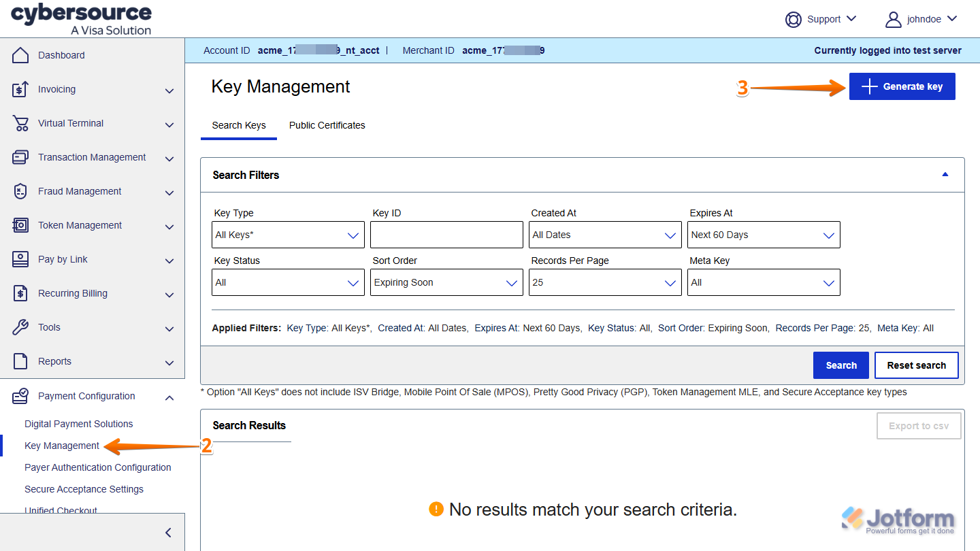980x551 pixels.
Task: Expand the Tools menu chevron
Action: pyautogui.click(x=169, y=329)
